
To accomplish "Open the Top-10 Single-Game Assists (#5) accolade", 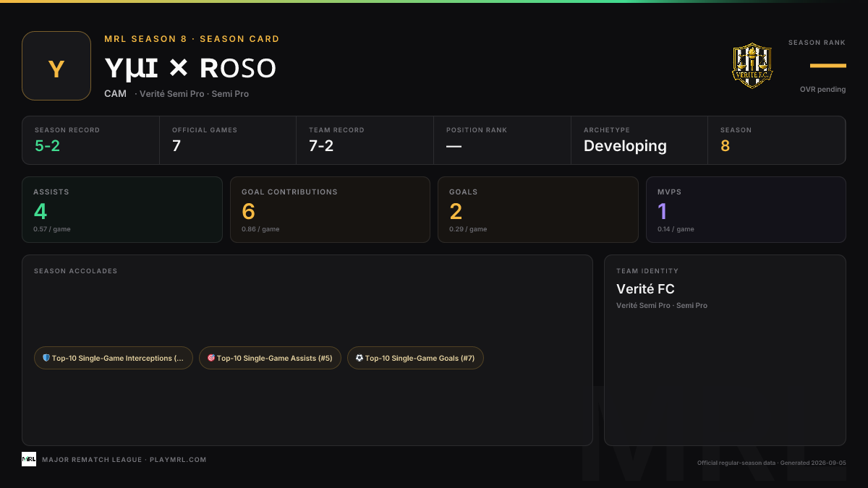I will coord(270,358).
